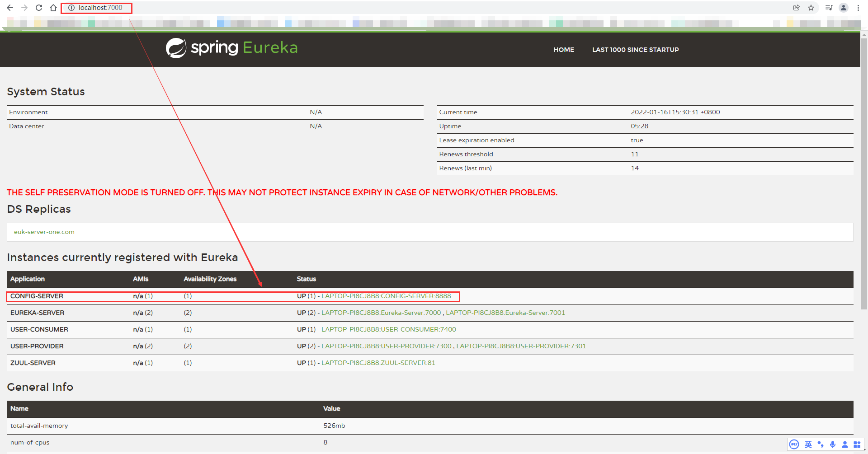Select the HOME navigation item
The image size is (868, 454).
pos(563,50)
